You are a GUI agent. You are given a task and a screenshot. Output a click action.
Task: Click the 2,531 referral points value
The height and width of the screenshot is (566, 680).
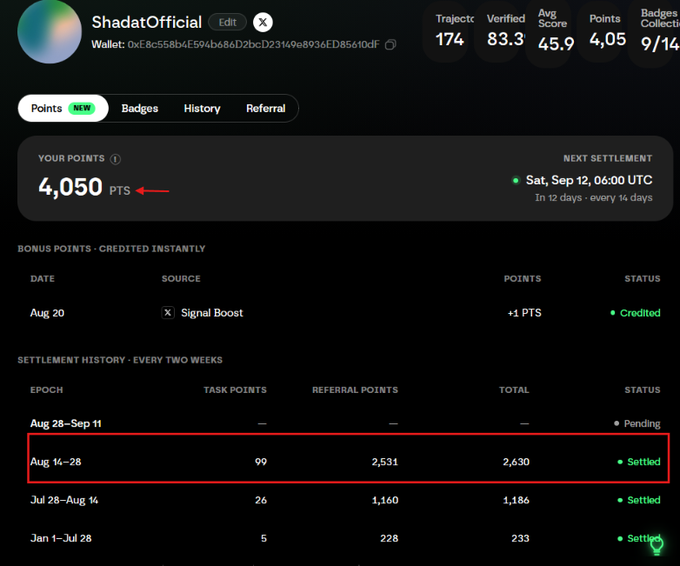(x=385, y=462)
